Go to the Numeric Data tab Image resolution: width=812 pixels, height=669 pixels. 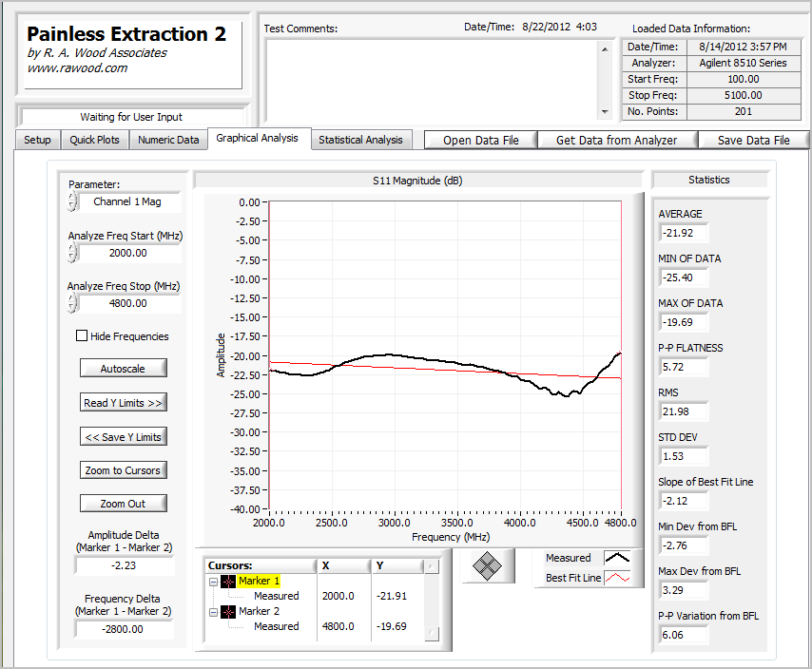click(x=168, y=140)
